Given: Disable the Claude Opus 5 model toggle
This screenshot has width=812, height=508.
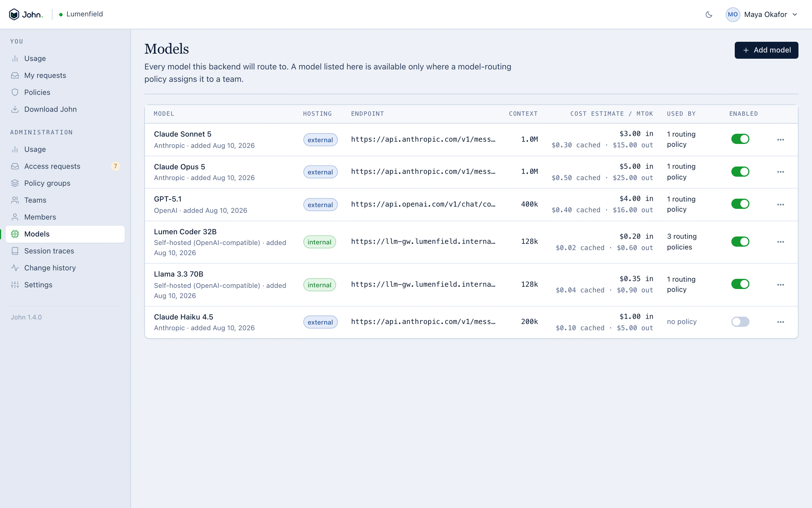Looking at the screenshot, I should tap(740, 172).
